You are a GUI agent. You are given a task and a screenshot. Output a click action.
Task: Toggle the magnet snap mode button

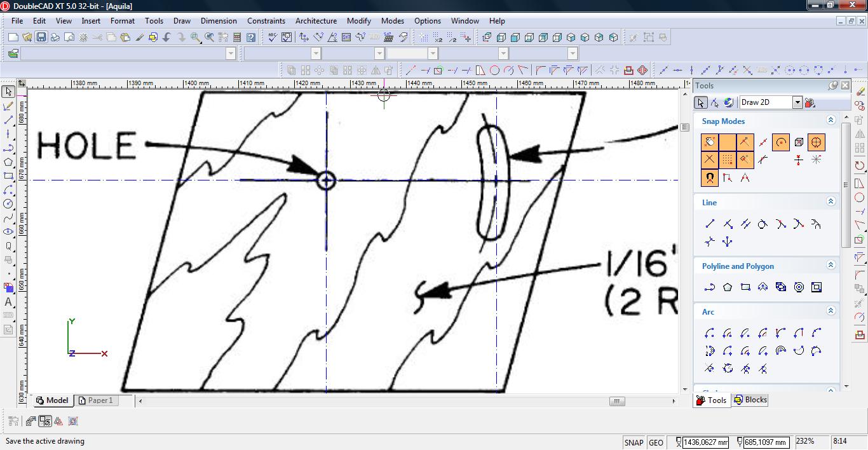pyautogui.click(x=710, y=178)
